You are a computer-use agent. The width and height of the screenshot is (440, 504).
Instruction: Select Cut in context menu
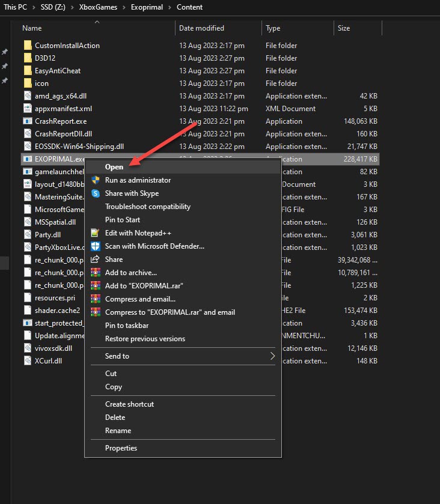[x=183, y=373]
